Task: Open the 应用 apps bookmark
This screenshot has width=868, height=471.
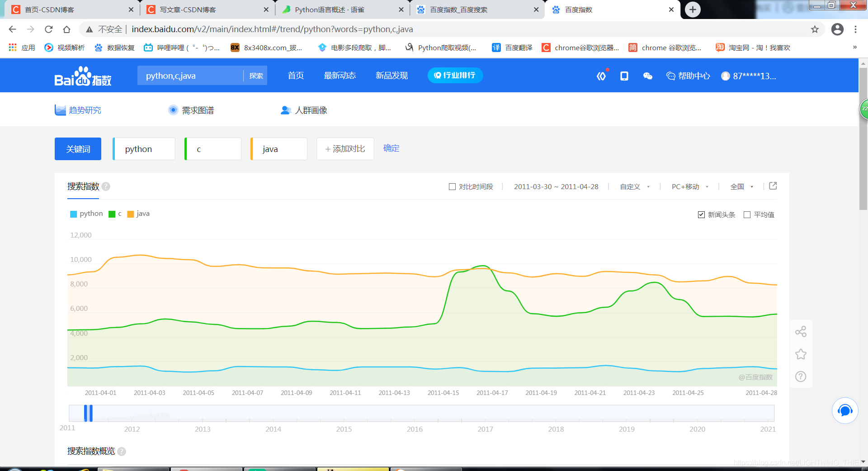Action: [22, 48]
